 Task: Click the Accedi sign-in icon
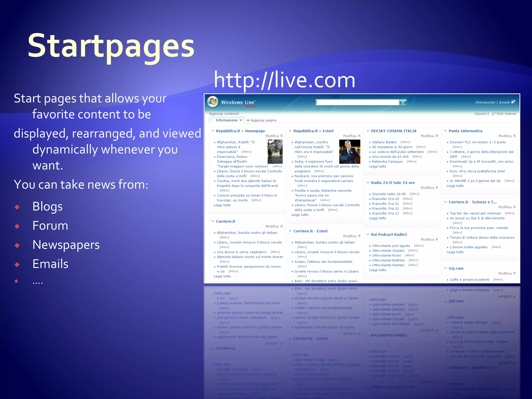[x=513, y=102]
